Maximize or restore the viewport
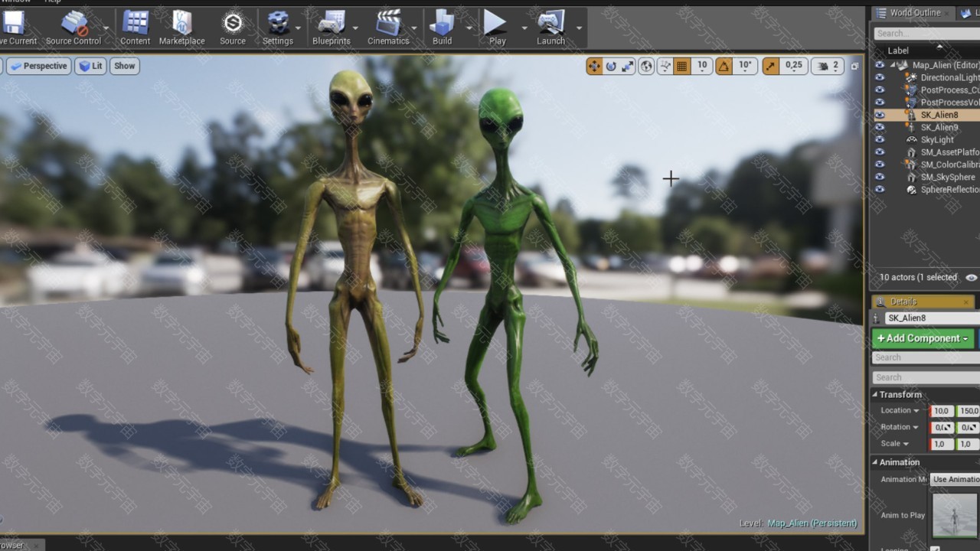 coord(854,67)
